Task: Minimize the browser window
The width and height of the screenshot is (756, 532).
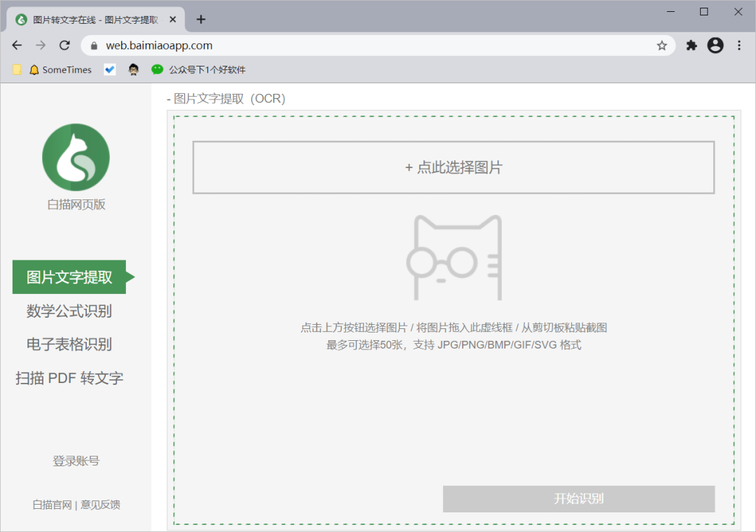Action: click(671, 12)
